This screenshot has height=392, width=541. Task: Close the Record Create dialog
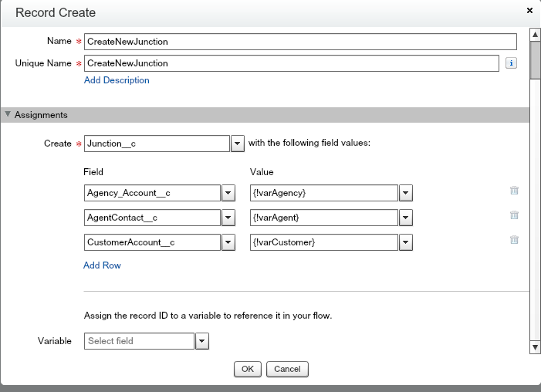pos(529,11)
